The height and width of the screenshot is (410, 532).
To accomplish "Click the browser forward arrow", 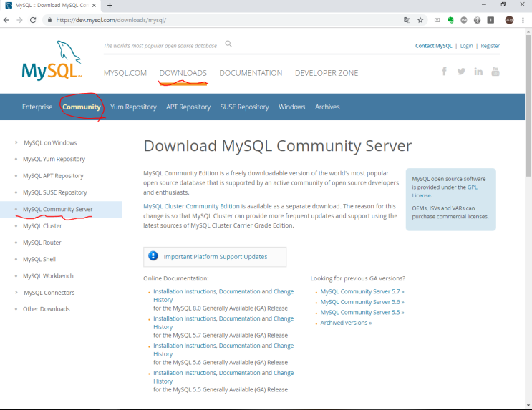I will (19, 20).
